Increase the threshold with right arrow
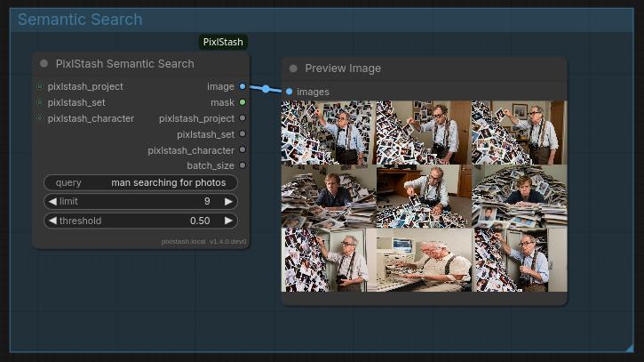644x362 pixels. (228, 221)
